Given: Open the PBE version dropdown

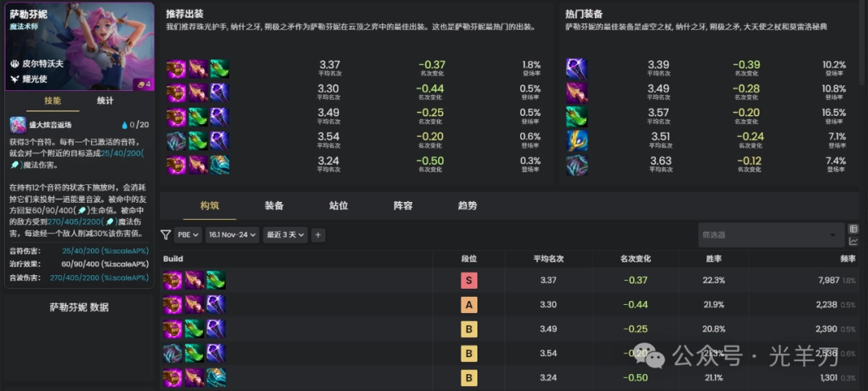Looking at the screenshot, I should 187,235.
